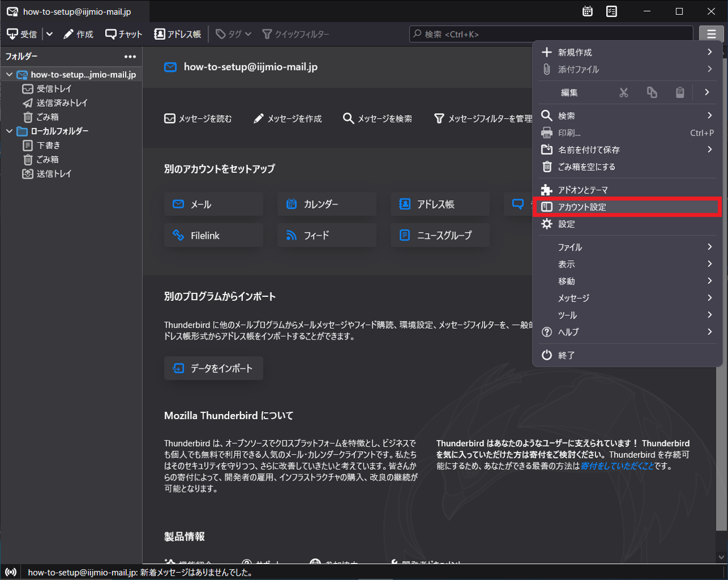Click メッセージを作成
Screen dimensions: 728x580
pyautogui.click(x=288, y=118)
